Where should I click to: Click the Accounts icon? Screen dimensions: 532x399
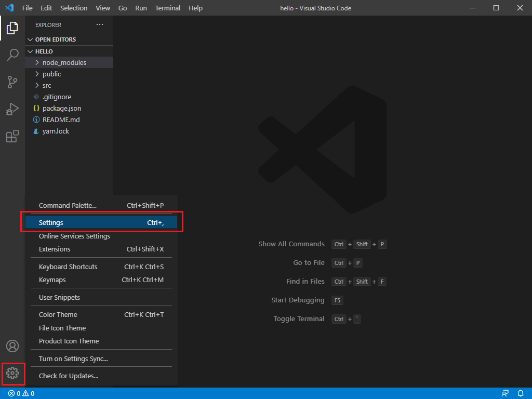(x=12, y=346)
